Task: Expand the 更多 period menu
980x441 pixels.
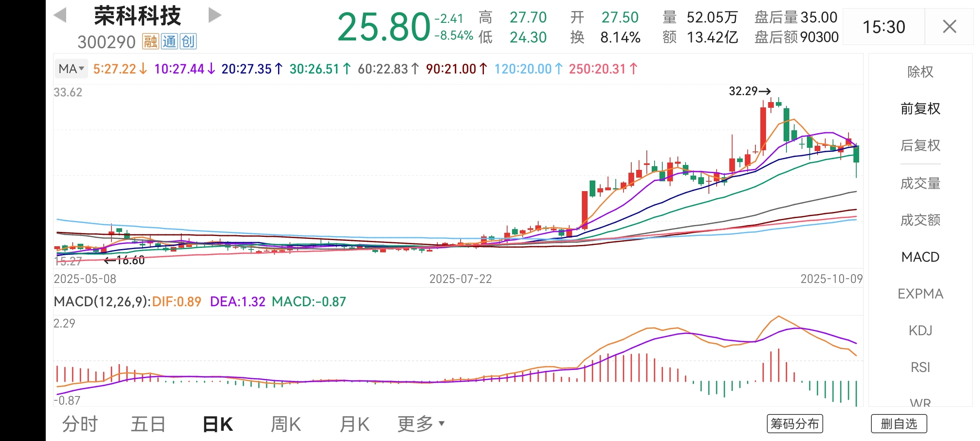Action: click(x=421, y=424)
